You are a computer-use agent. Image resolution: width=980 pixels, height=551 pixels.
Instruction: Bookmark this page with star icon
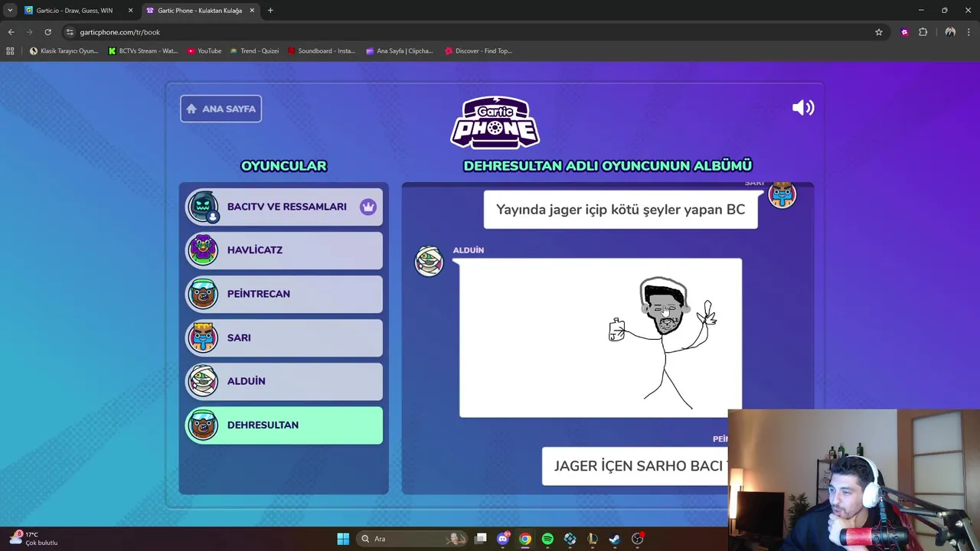tap(879, 32)
